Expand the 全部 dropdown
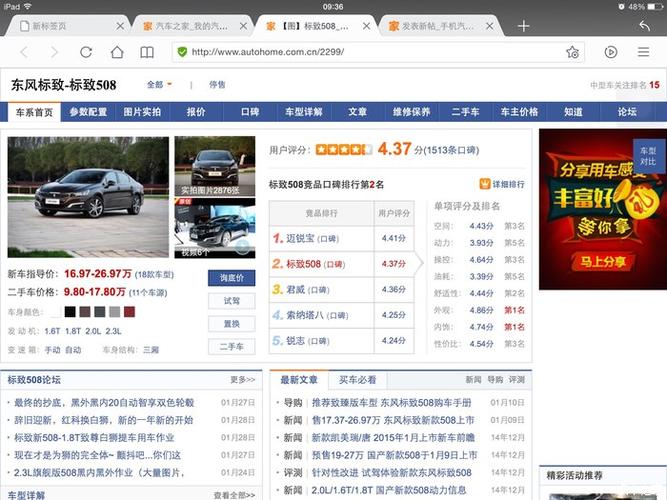This screenshot has height=500, width=667. pyautogui.click(x=160, y=84)
